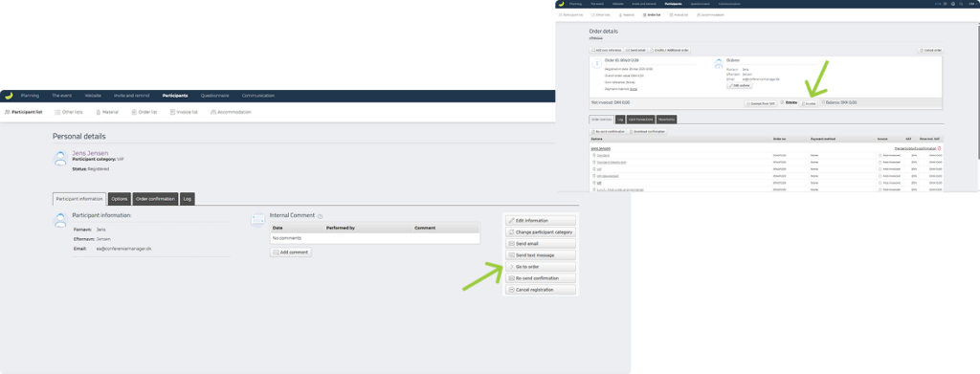This screenshot has width=980, height=374.
Task: Switch to the Options tab
Action: (120, 199)
